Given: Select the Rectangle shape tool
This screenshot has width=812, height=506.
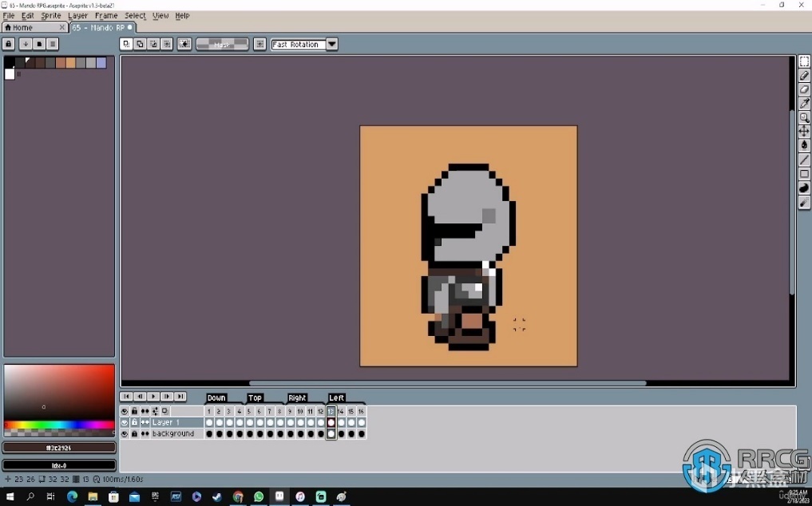Looking at the screenshot, I should tap(804, 173).
